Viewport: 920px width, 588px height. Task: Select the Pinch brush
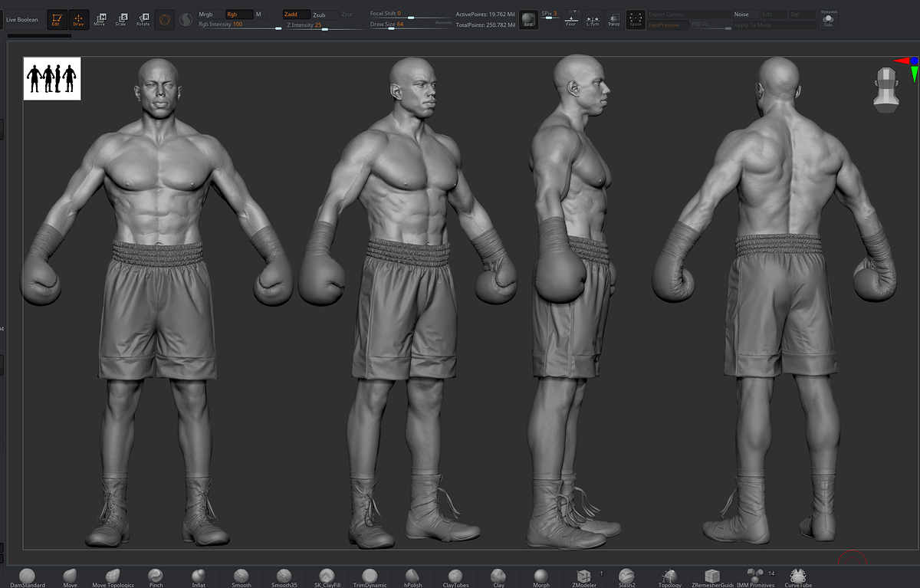coord(156,578)
